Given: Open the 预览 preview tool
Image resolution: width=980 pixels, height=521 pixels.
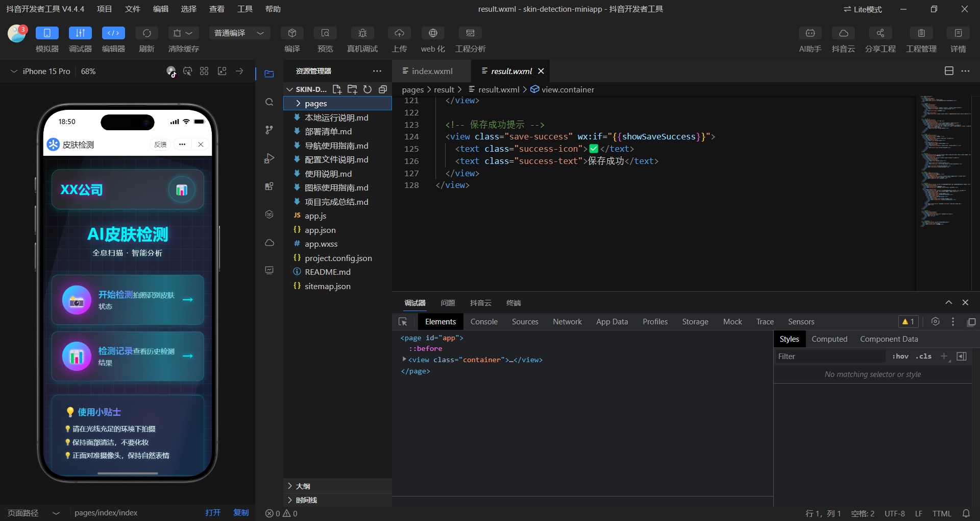Looking at the screenshot, I should (325, 33).
